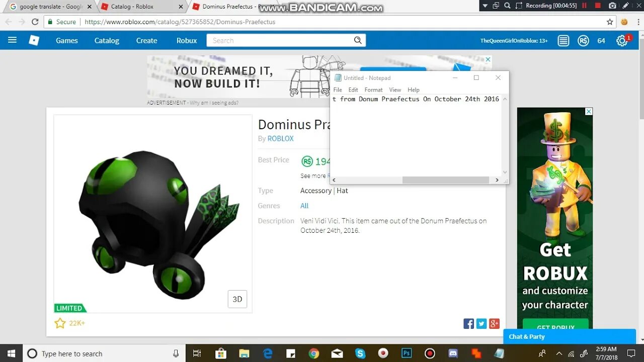View the item in 3D
644x362 pixels.
[x=237, y=299]
